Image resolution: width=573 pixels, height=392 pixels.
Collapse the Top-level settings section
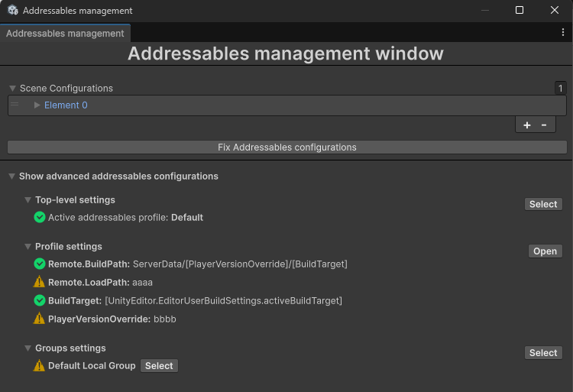point(28,200)
